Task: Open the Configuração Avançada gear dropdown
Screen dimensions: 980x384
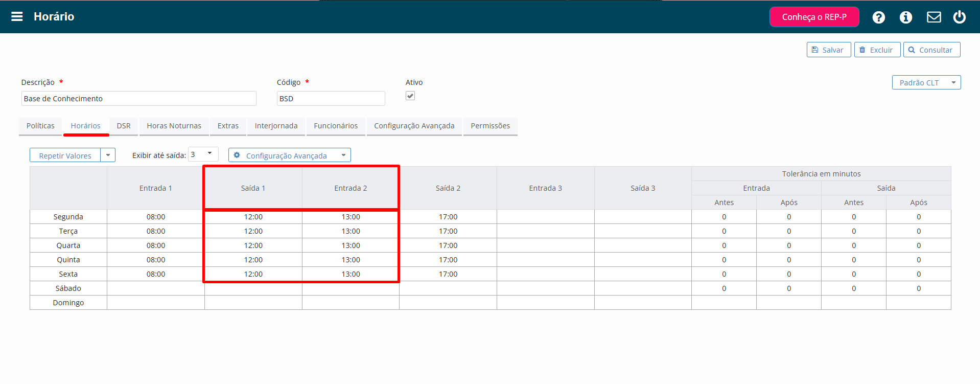Action: [x=290, y=155]
